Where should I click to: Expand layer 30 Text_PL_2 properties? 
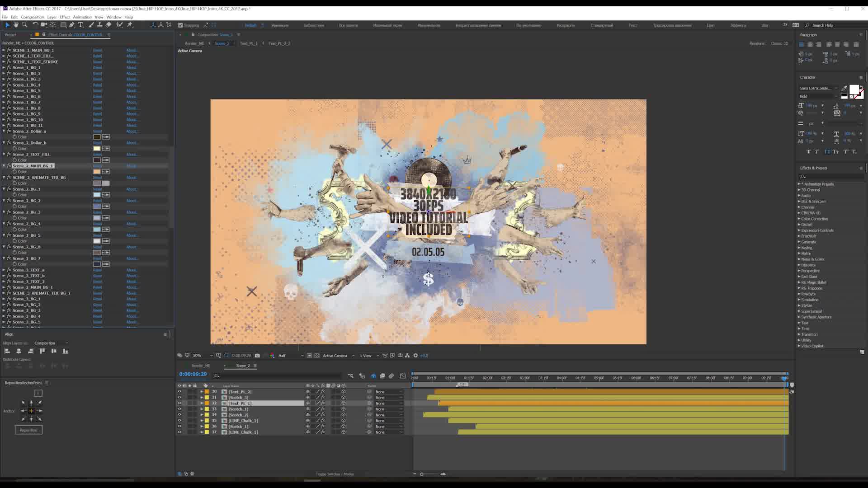click(202, 392)
